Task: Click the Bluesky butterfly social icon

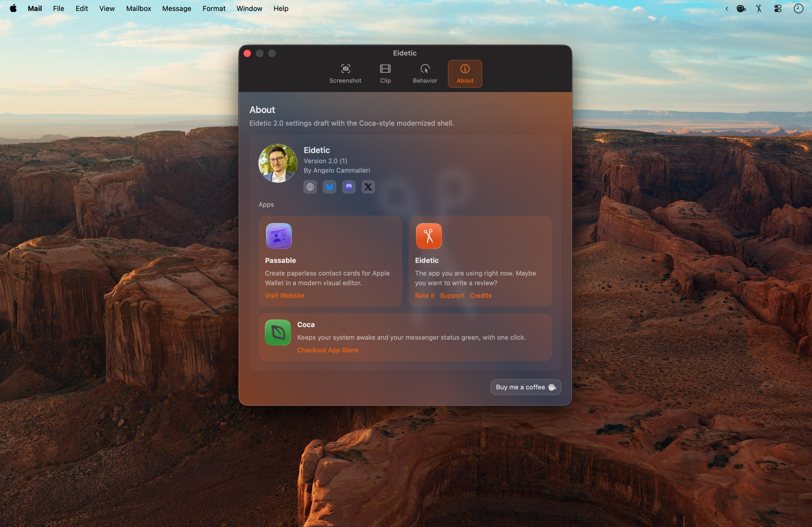Action: pos(329,187)
